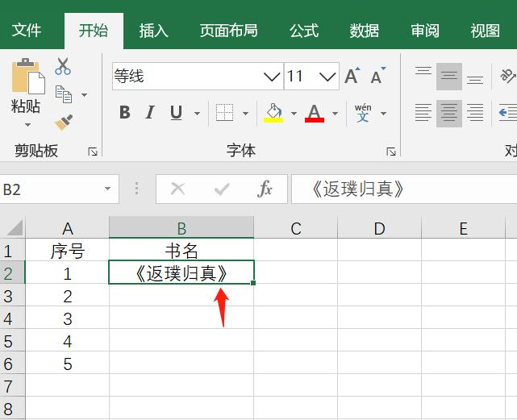The image size is (517, 420).
Task: Align text to the right
Action: coord(475,113)
